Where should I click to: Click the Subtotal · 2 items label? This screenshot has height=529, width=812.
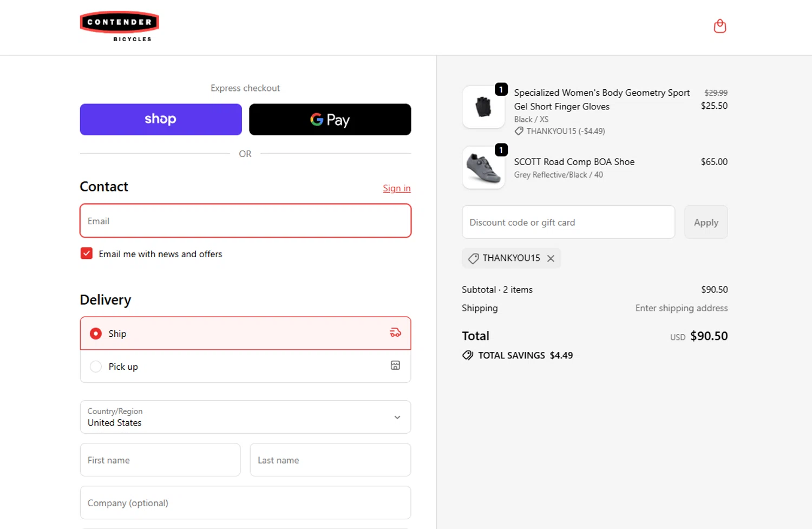497,290
